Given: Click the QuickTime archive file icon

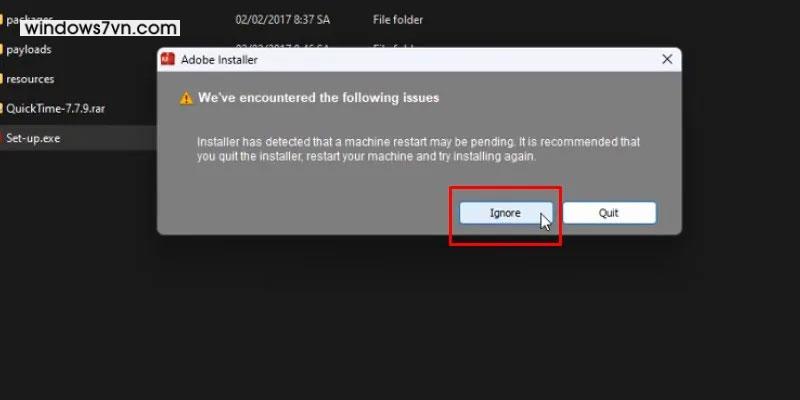Looking at the screenshot, I should pyautogui.click(x=2, y=109).
